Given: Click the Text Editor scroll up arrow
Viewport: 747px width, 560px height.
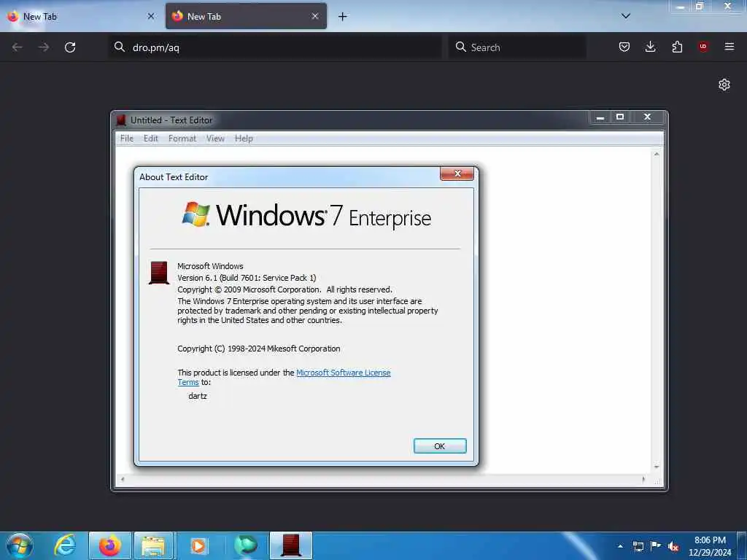Looking at the screenshot, I should [x=657, y=154].
